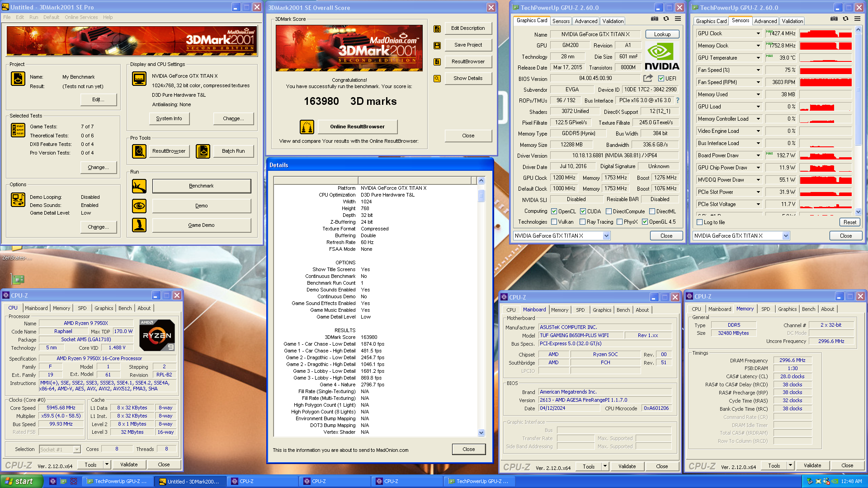The width and height of the screenshot is (868, 488).
Task: Click the ZenStates desktop shortcut icon
Action: click(x=17, y=248)
